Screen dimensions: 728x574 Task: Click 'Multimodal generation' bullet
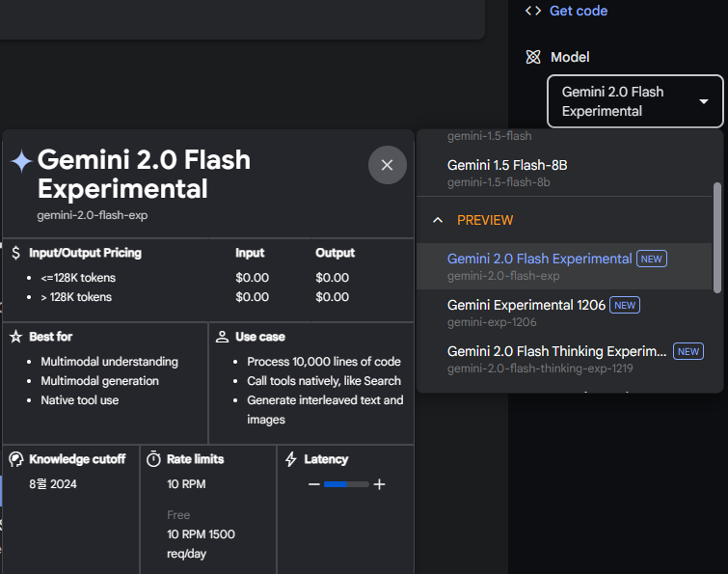pos(100,381)
